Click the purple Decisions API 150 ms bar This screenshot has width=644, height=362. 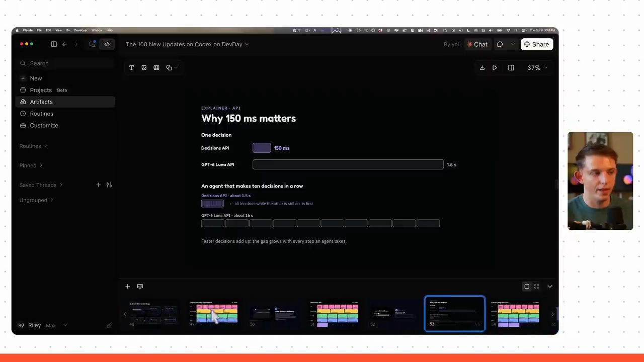[x=262, y=148]
